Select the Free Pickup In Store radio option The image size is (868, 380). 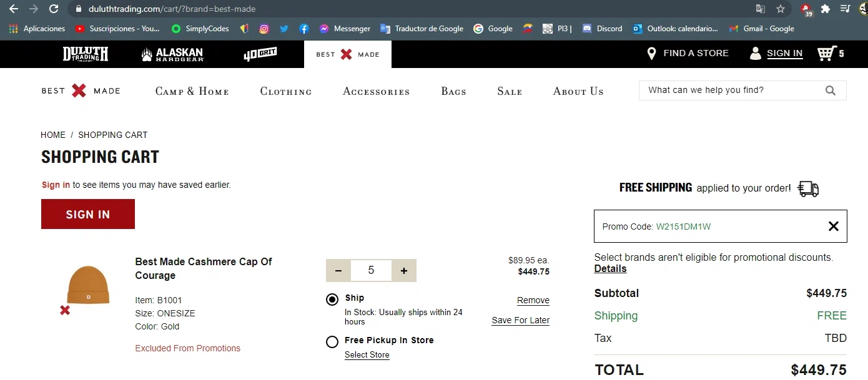coord(332,342)
